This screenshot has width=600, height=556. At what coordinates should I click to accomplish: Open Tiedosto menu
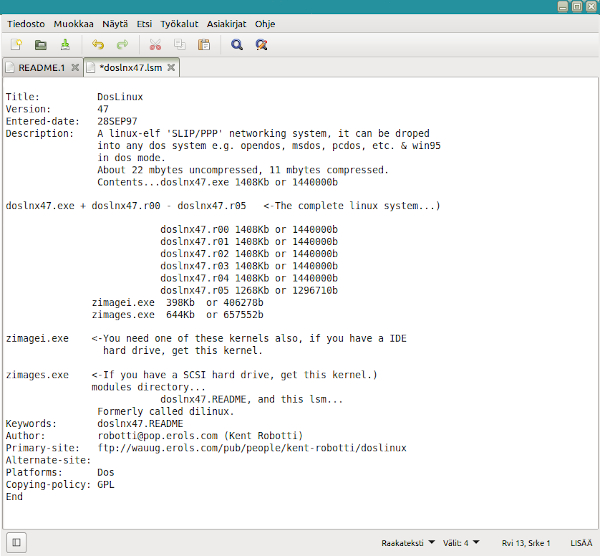point(26,24)
